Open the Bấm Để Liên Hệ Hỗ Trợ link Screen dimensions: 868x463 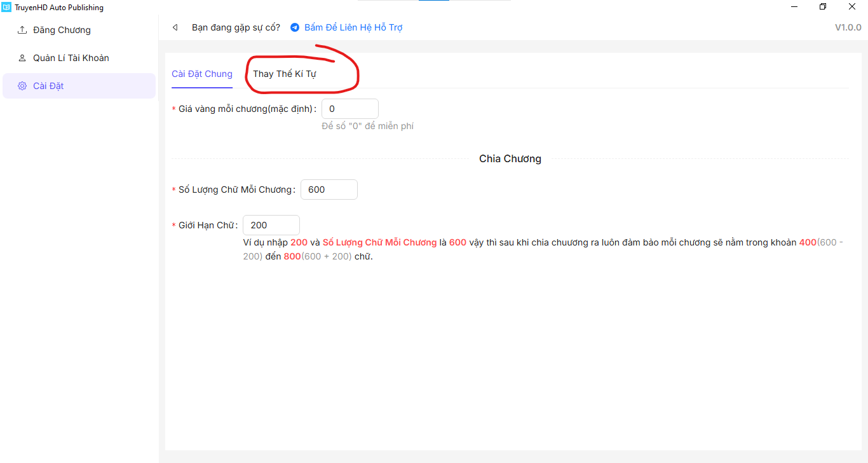(x=353, y=27)
